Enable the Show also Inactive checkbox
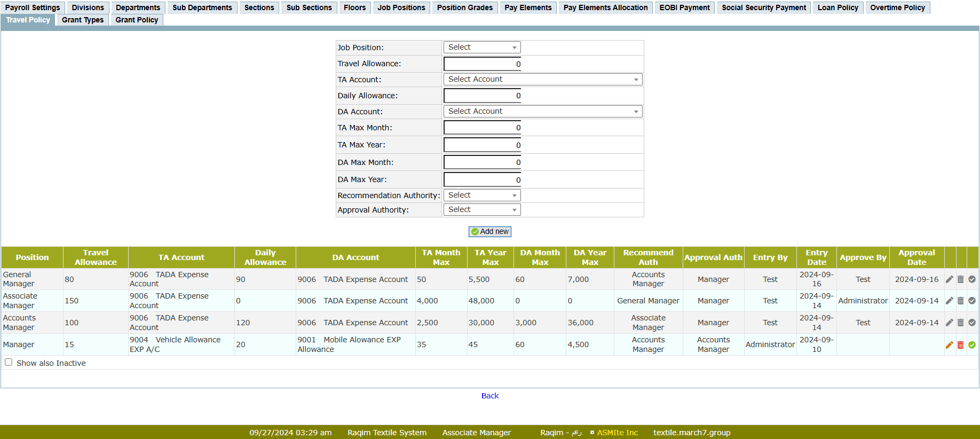Image resolution: width=980 pixels, height=439 pixels. coord(9,362)
